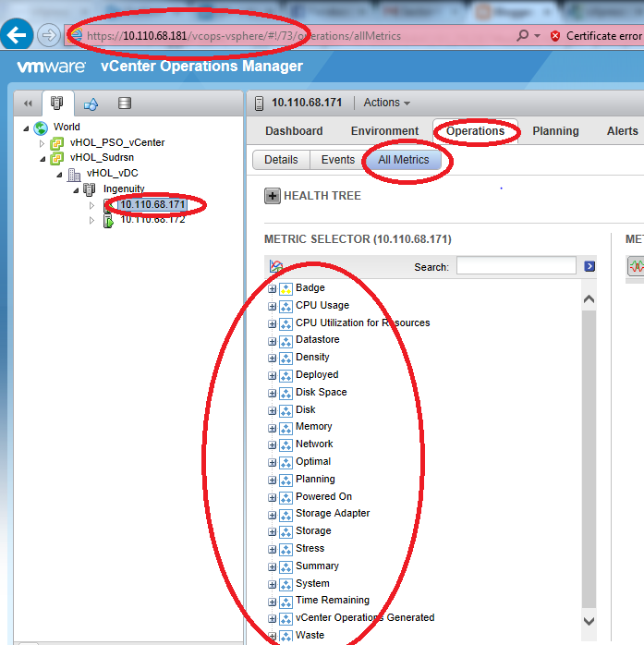Click the World globe icon in tree
The height and width of the screenshot is (645, 644).
click(41, 128)
